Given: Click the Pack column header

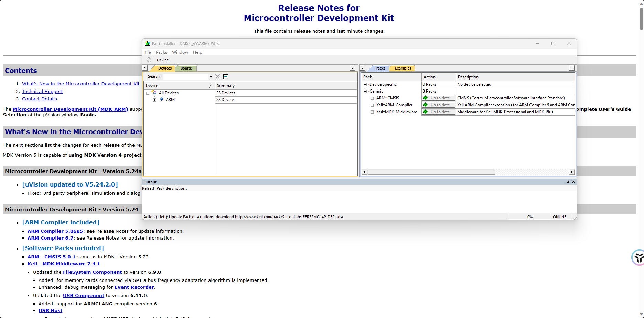Looking at the screenshot, I should [391, 77].
